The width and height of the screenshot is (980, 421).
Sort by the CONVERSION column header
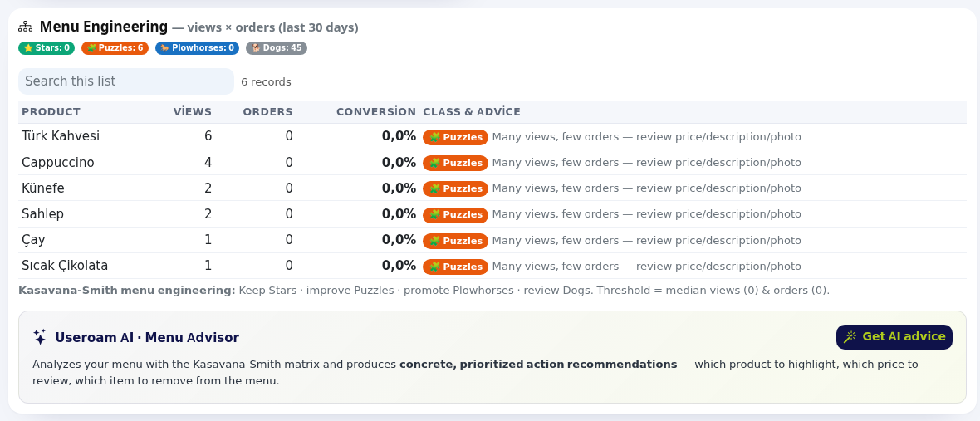click(x=375, y=112)
